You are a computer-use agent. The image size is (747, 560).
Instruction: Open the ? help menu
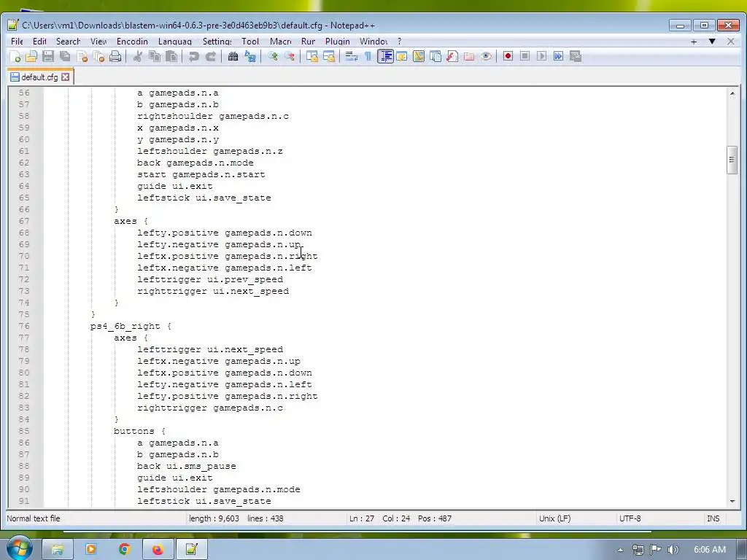click(399, 42)
